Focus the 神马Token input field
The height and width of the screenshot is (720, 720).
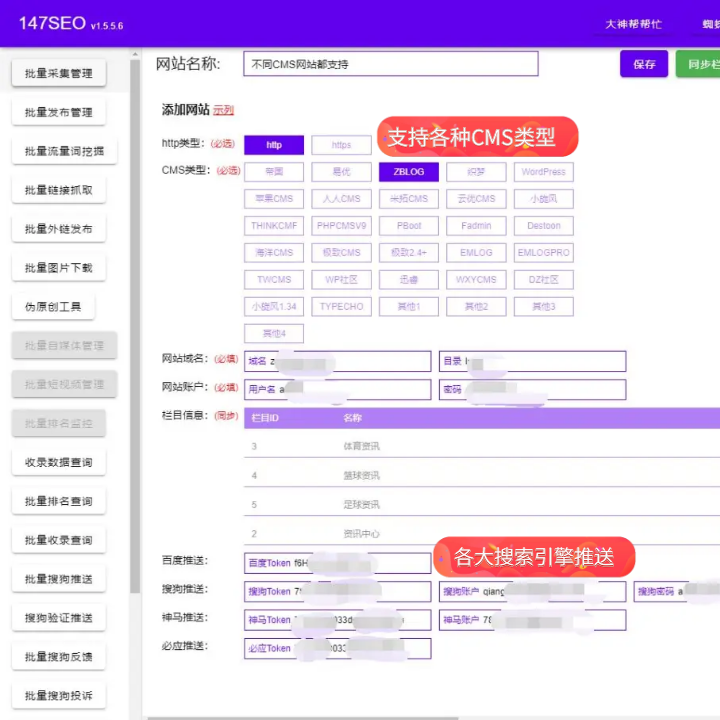tap(338, 620)
